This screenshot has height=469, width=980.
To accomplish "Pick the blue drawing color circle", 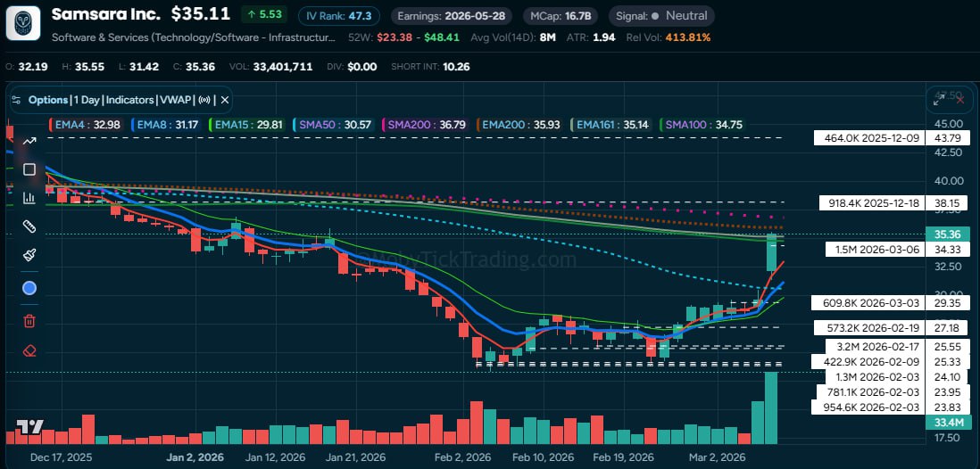I will (29, 288).
